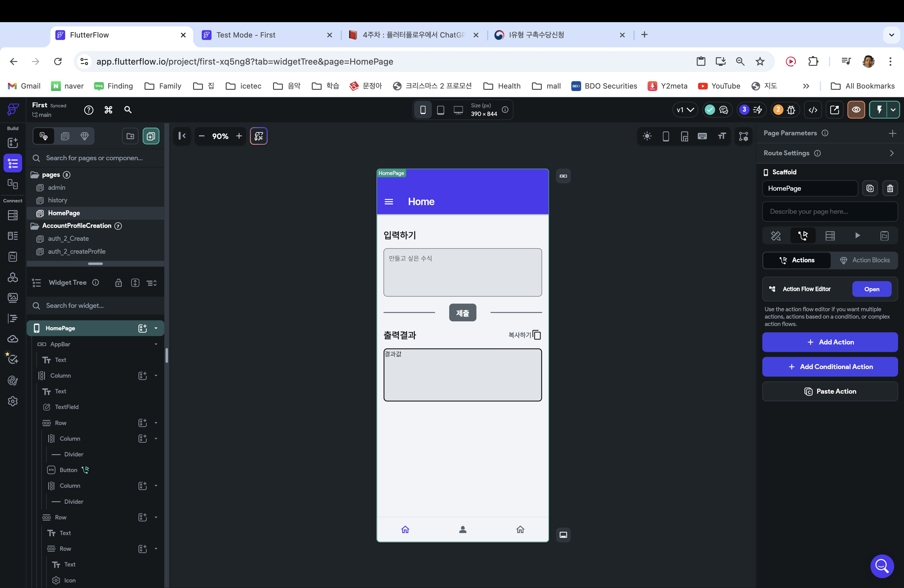
Task: Zoom in canvas with plus icon
Action: tap(239, 136)
